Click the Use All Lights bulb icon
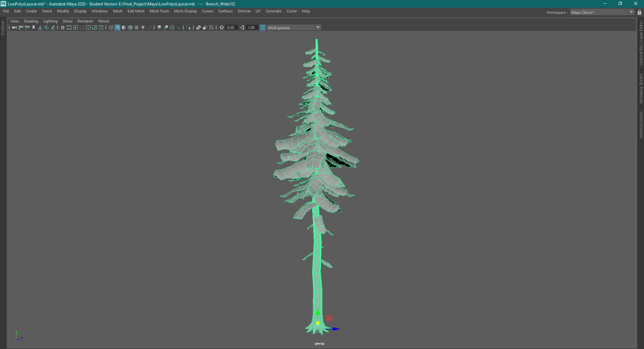The image size is (644, 349). [x=143, y=28]
